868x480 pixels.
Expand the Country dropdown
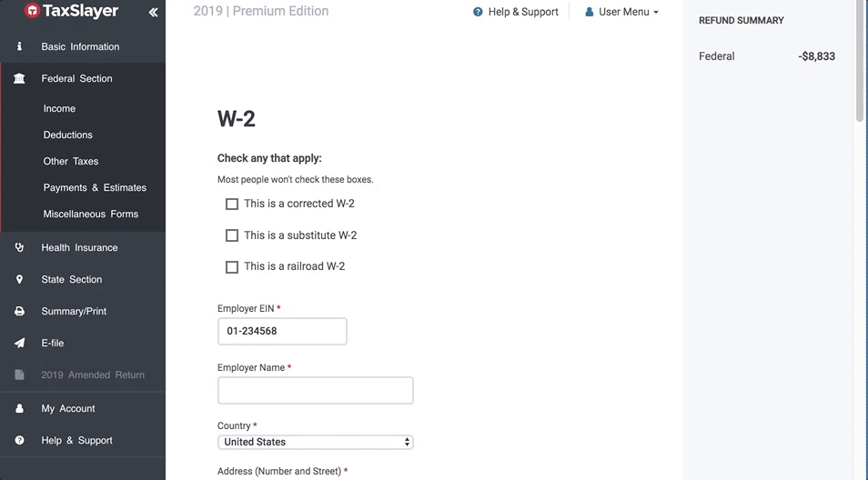click(315, 442)
